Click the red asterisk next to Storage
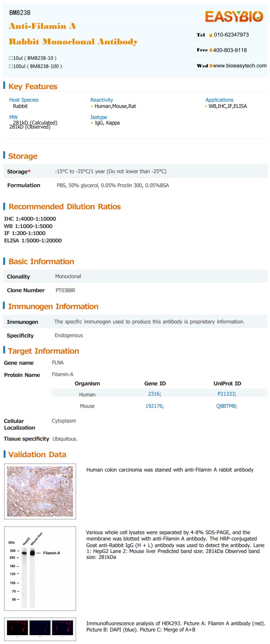This screenshot has width=270, height=644. [x=29, y=171]
